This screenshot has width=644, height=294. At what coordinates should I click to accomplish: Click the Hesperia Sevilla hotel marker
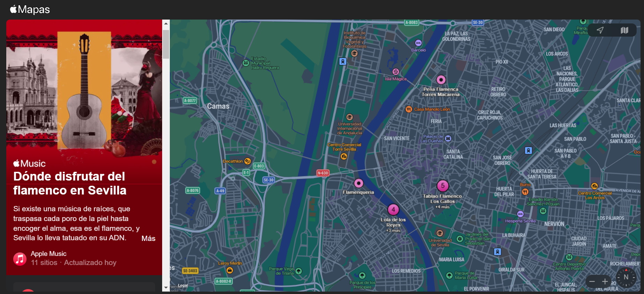click(x=520, y=214)
